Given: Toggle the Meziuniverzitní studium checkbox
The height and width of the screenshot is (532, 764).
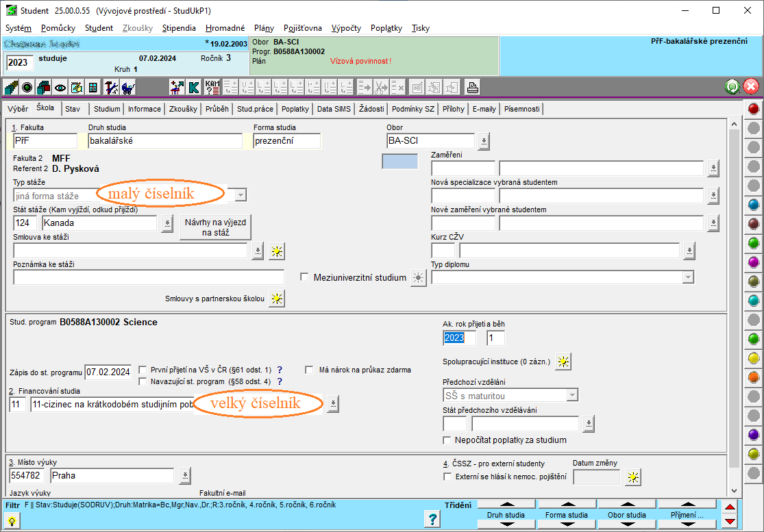Looking at the screenshot, I should 304,277.
